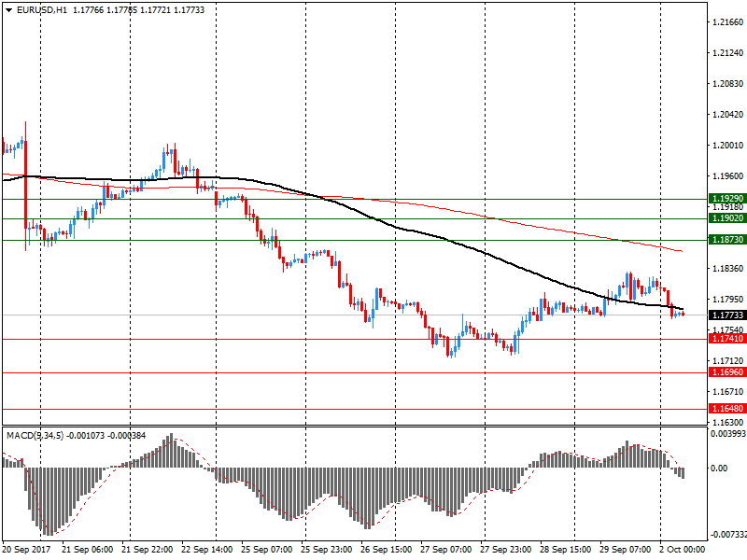Click the 20 Sep 2017 time axis label
747x560 pixels.
pyautogui.click(x=27, y=550)
